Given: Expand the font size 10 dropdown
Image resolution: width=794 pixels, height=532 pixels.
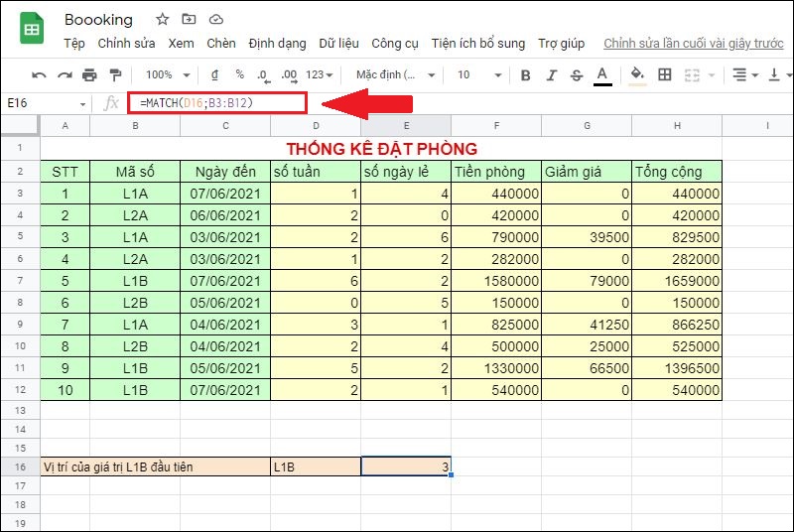Looking at the screenshot, I should click(477, 75).
